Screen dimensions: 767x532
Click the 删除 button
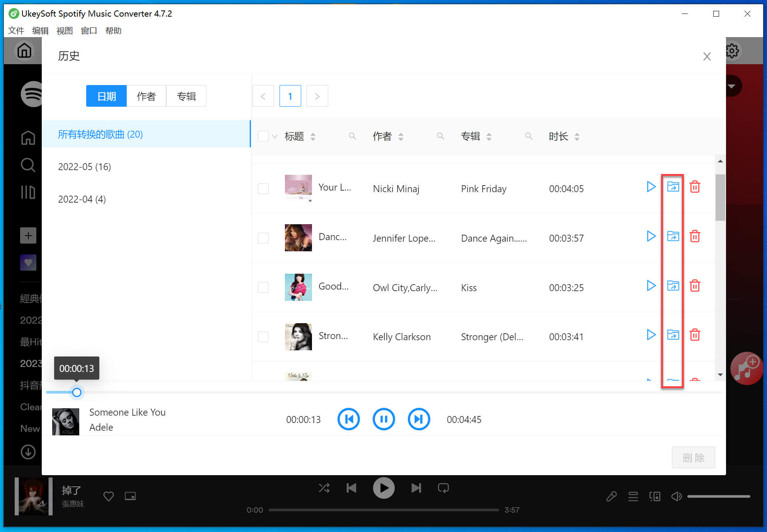(x=693, y=458)
